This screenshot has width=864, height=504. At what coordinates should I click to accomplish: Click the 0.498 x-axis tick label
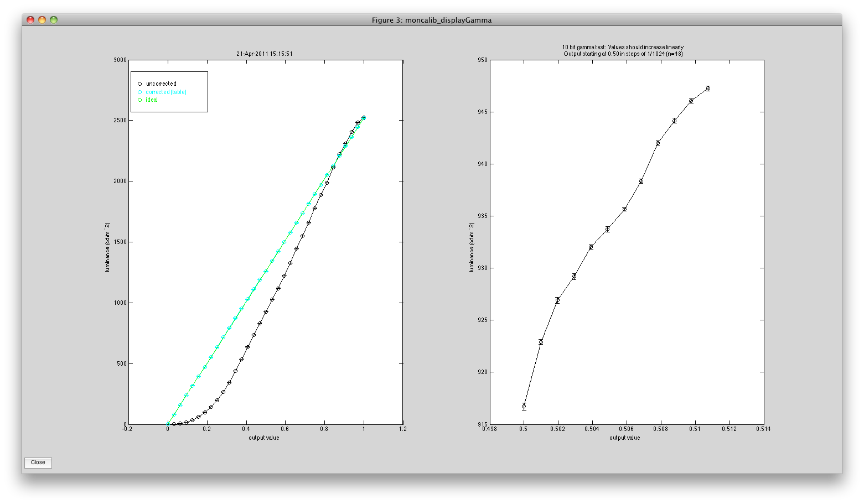pos(490,429)
